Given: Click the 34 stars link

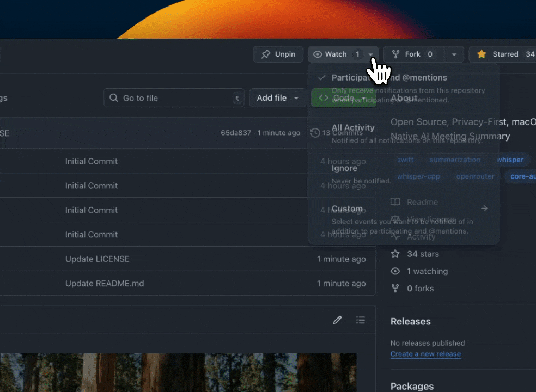Looking at the screenshot, I should (423, 254).
